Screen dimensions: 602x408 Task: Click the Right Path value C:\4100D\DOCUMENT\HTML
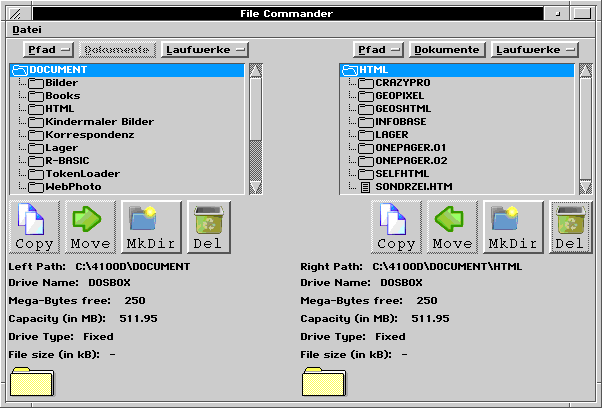[447, 267]
